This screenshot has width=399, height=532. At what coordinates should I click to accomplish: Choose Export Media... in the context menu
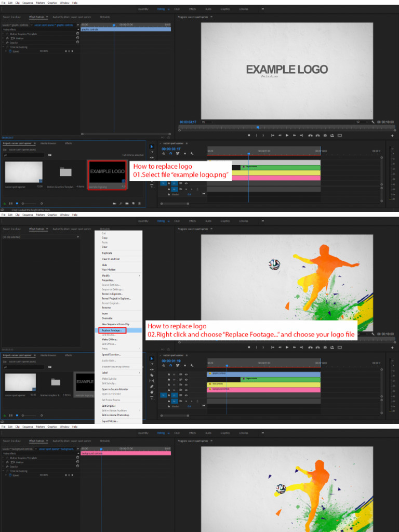[x=118, y=421]
